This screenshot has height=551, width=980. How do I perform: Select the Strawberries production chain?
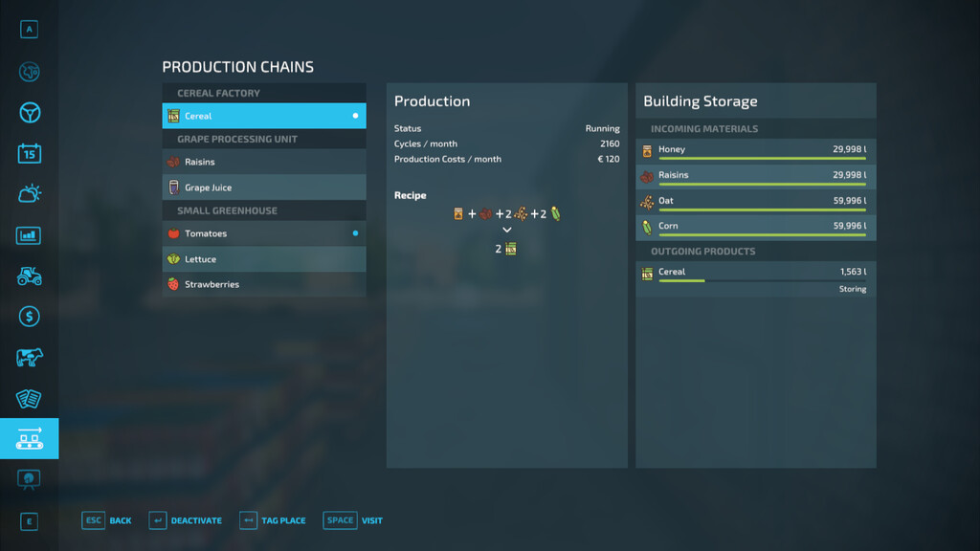pyautogui.click(x=263, y=284)
